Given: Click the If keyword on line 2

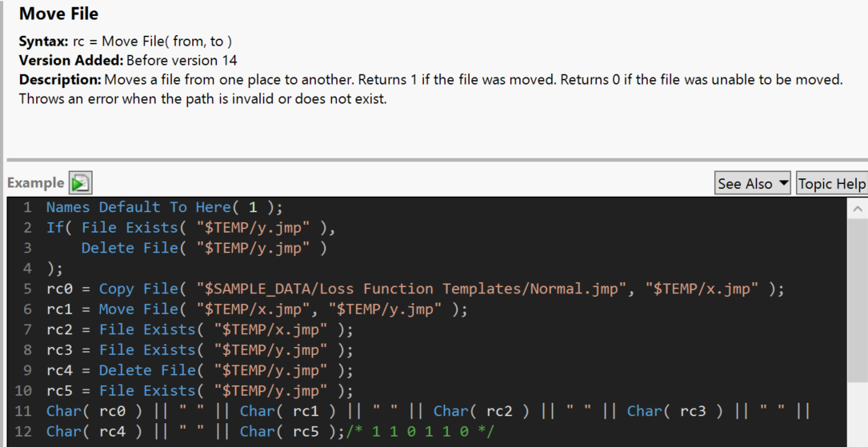Looking at the screenshot, I should 54,227.
